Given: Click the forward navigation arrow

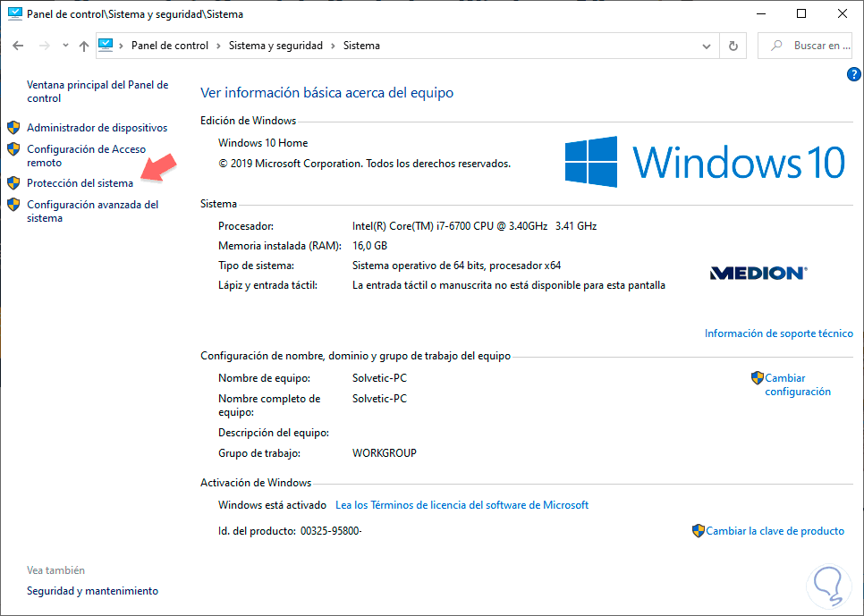Looking at the screenshot, I should click(45, 46).
